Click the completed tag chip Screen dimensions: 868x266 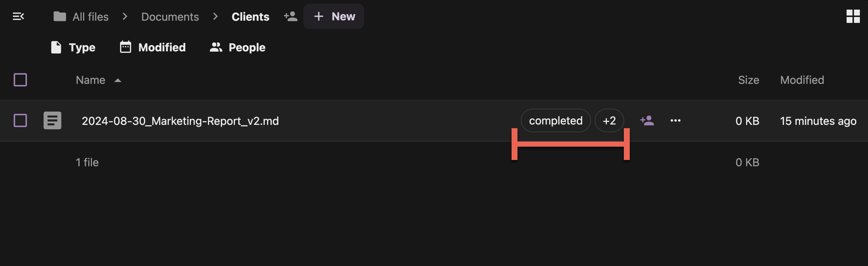[556, 120]
